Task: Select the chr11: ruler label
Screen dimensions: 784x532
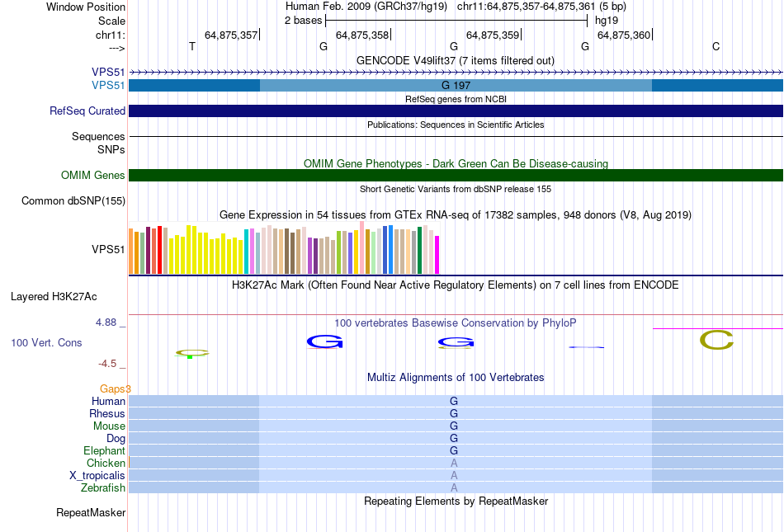Action: [x=110, y=35]
